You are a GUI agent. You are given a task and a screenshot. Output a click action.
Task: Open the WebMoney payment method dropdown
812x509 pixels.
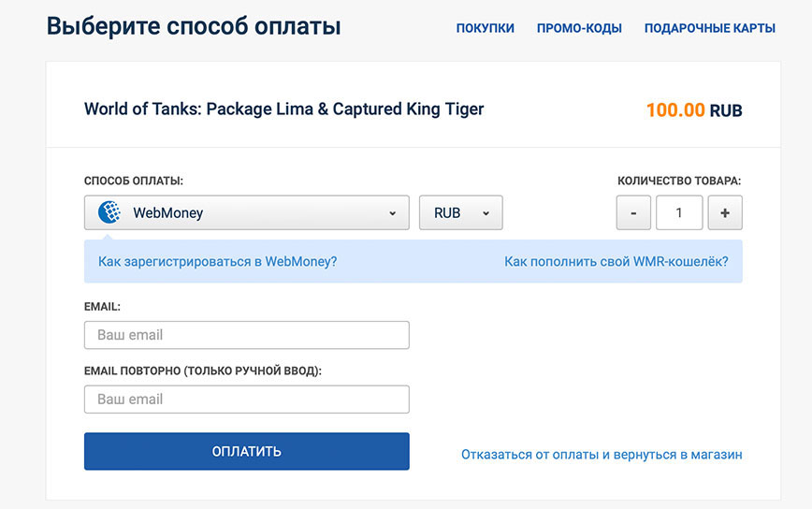point(247,212)
